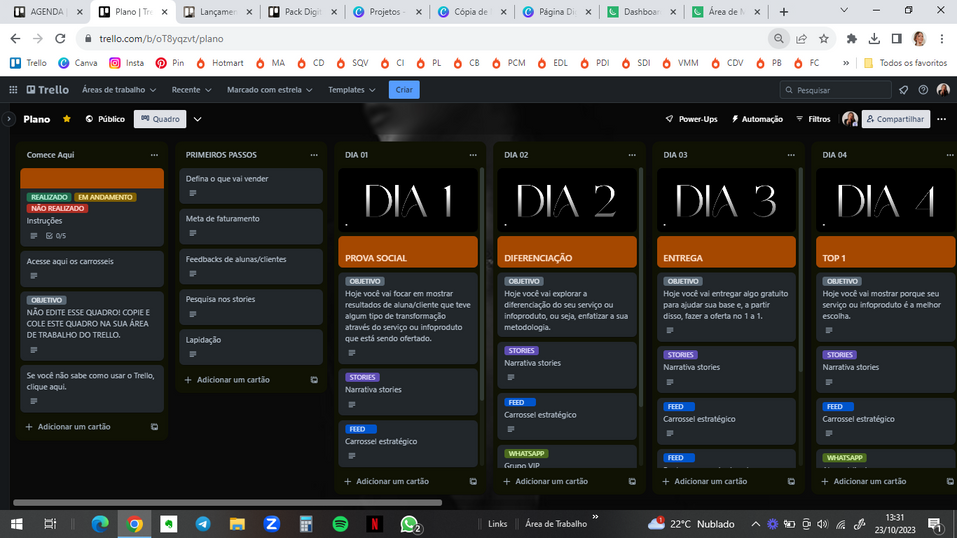Open board Filtros filter
957x538 pixels.
(x=812, y=119)
